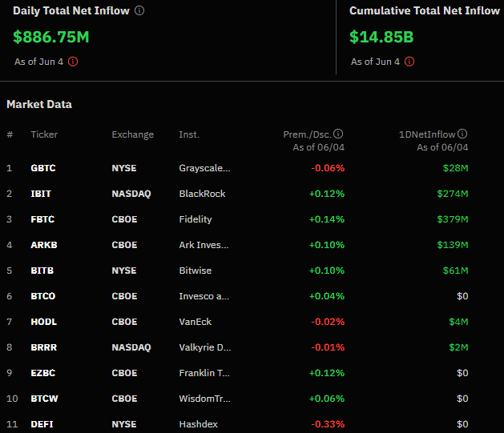Click the Market Data section heading
This screenshot has height=433, width=504.
39,104
